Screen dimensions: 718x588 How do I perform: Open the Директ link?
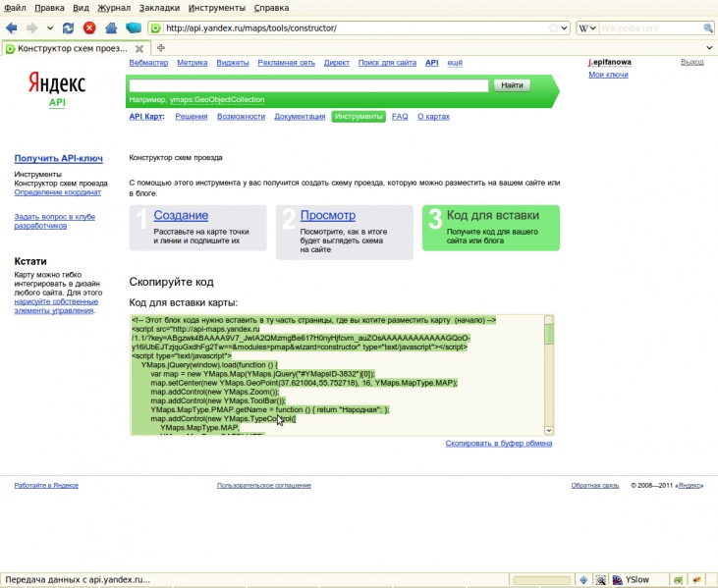pos(337,63)
